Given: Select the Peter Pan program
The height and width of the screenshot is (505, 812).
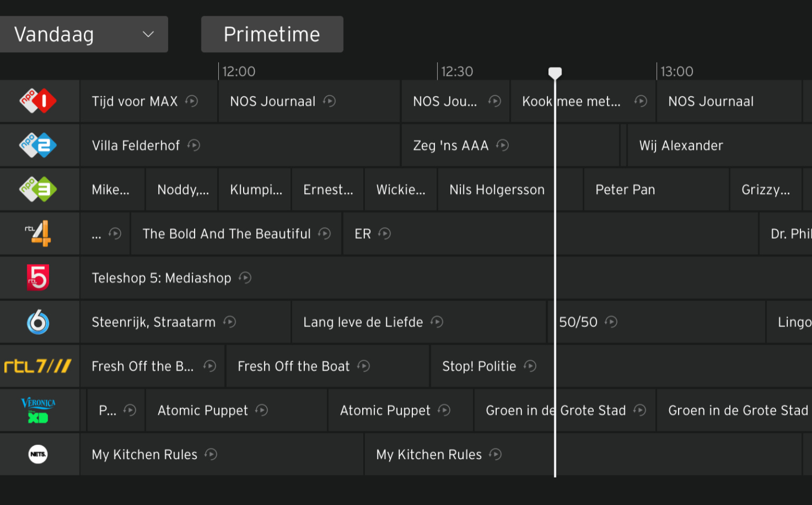Looking at the screenshot, I should click(625, 189).
